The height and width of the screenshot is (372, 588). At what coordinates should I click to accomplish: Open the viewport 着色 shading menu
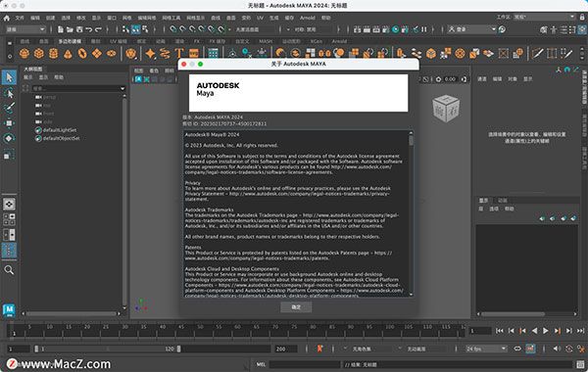click(154, 70)
